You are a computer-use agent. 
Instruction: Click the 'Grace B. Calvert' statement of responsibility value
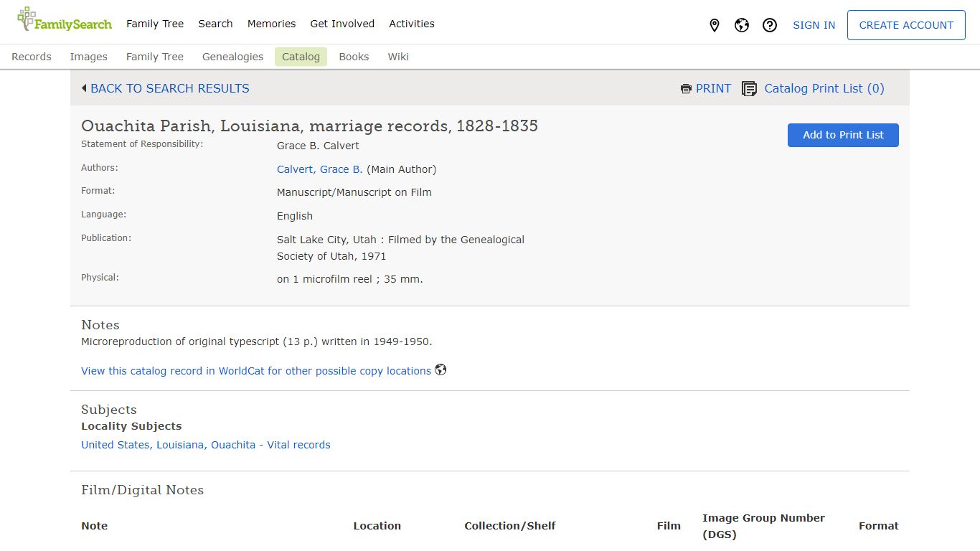(318, 146)
